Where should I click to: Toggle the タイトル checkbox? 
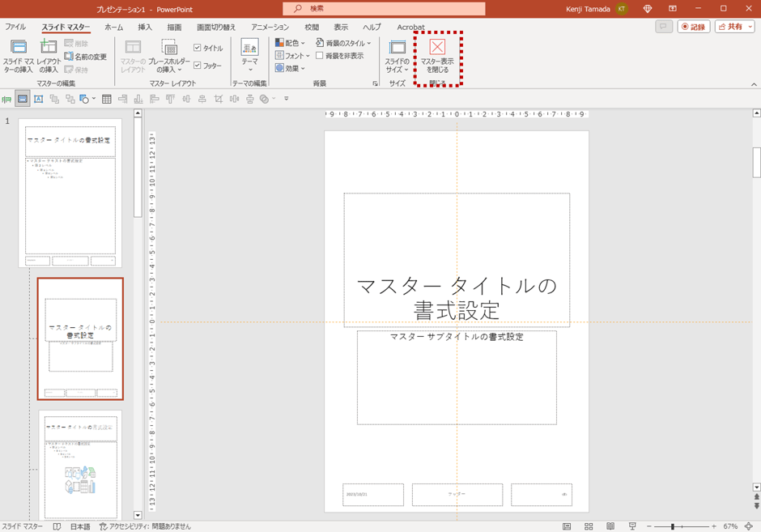coord(198,48)
